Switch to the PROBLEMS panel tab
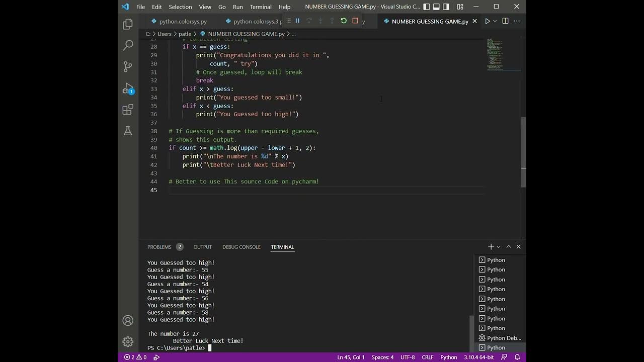 pos(165,247)
